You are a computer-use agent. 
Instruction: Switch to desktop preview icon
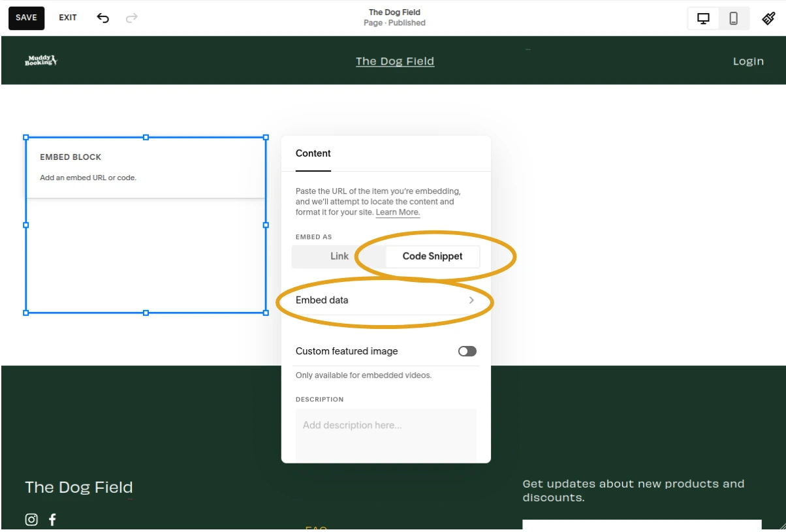click(x=703, y=18)
